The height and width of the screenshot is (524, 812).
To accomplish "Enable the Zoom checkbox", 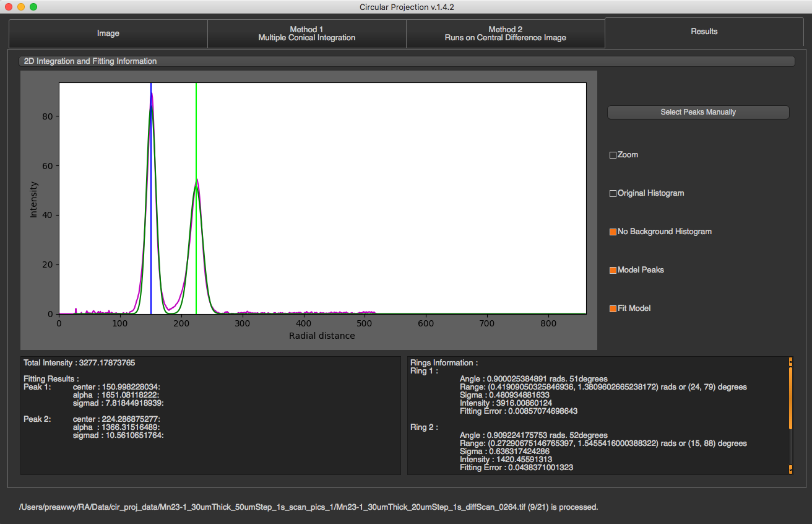I will click(x=613, y=155).
